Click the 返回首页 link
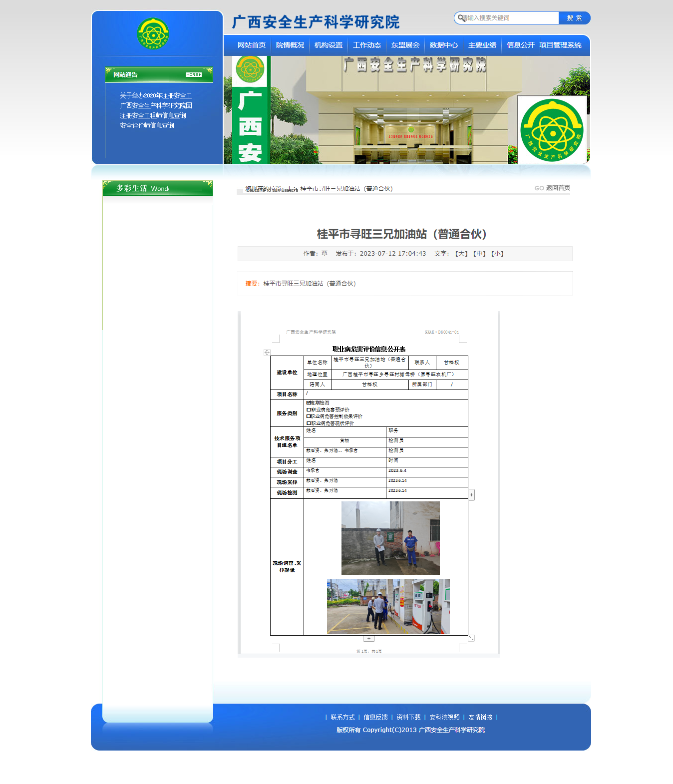673x784 pixels. click(x=558, y=188)
